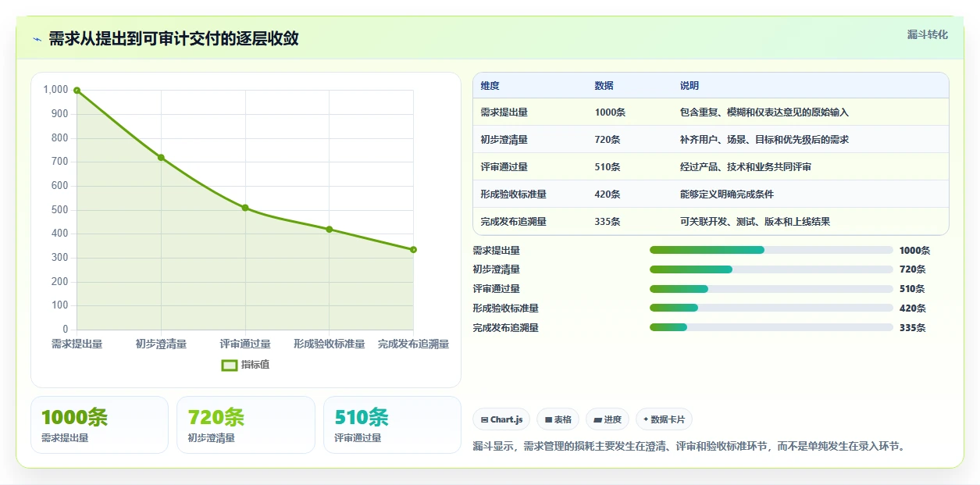Click the 500 y-axis tick label
Viewport: 980px width, 485px height.
pyautogui.click(x=60, y=210)
